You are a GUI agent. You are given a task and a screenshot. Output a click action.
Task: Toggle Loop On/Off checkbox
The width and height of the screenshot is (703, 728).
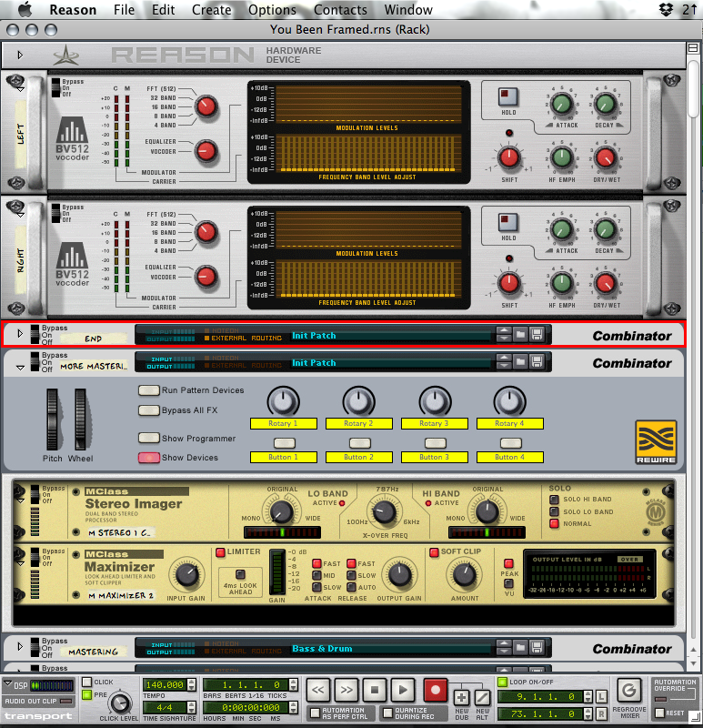502,682
